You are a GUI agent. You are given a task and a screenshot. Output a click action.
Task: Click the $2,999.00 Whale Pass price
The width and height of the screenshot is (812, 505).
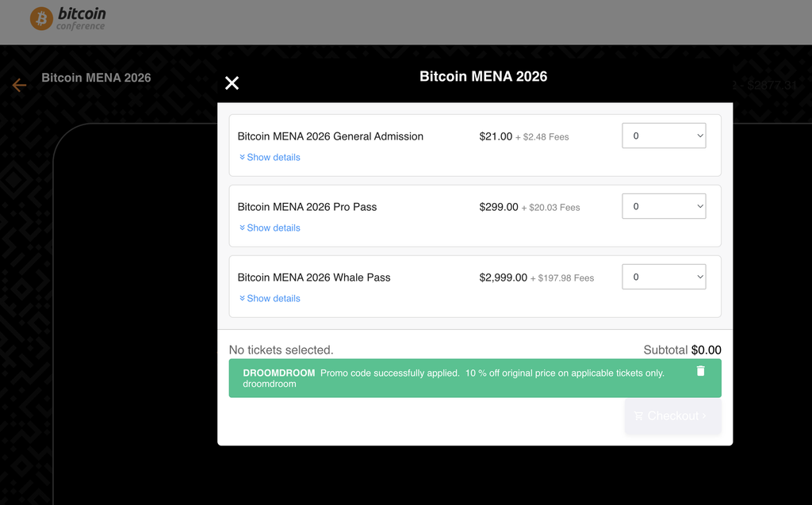503,277
